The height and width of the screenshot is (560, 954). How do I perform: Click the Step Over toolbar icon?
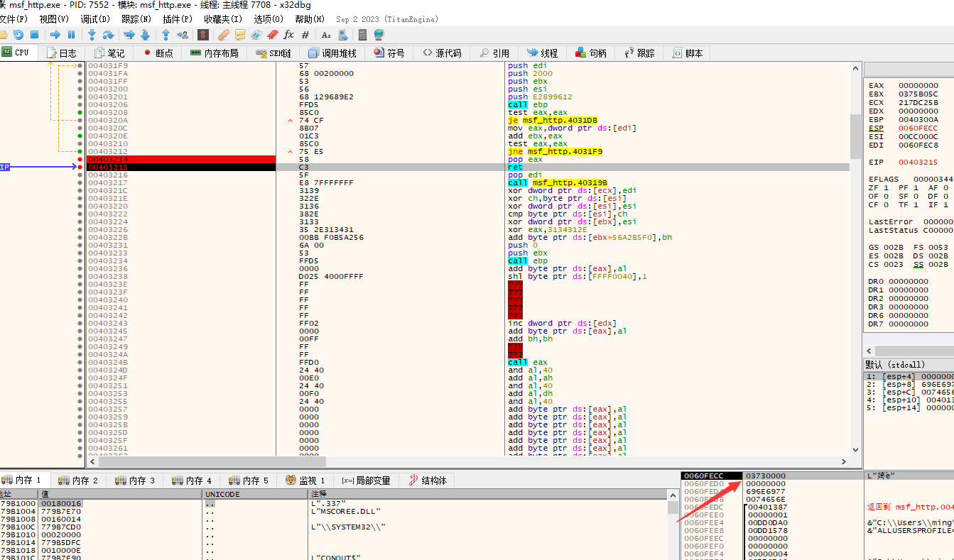click(108, 34)
